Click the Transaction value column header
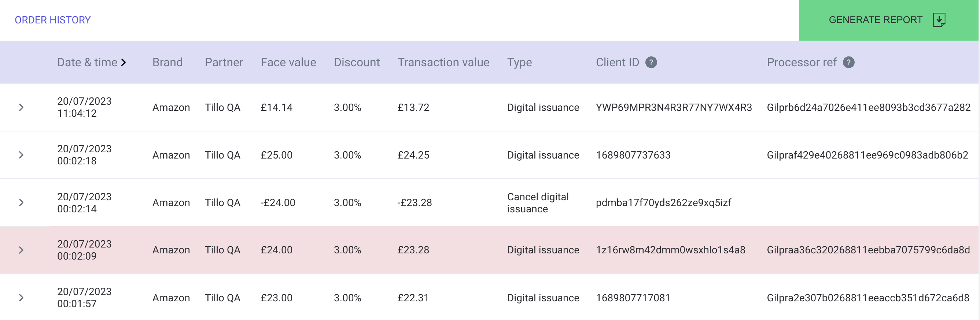 click(x=443, y=62)
